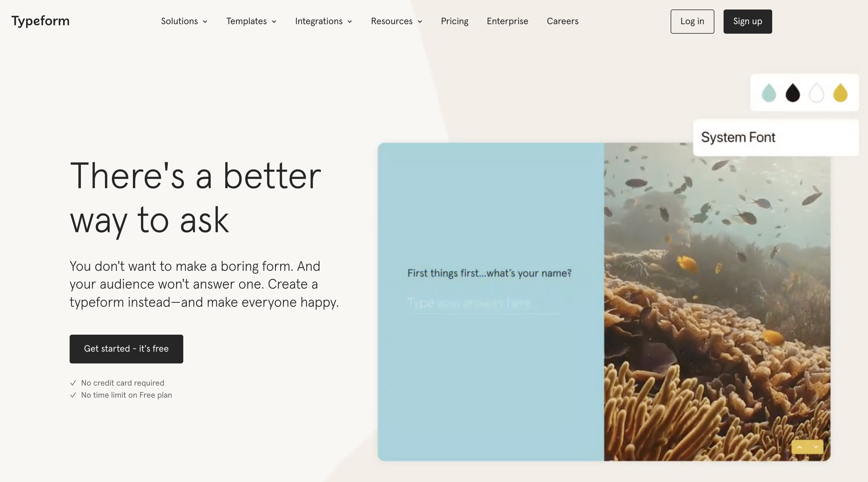This screenshot has height=482, width=868.
Task: Visit the Careers page
Action: point(562,21)
